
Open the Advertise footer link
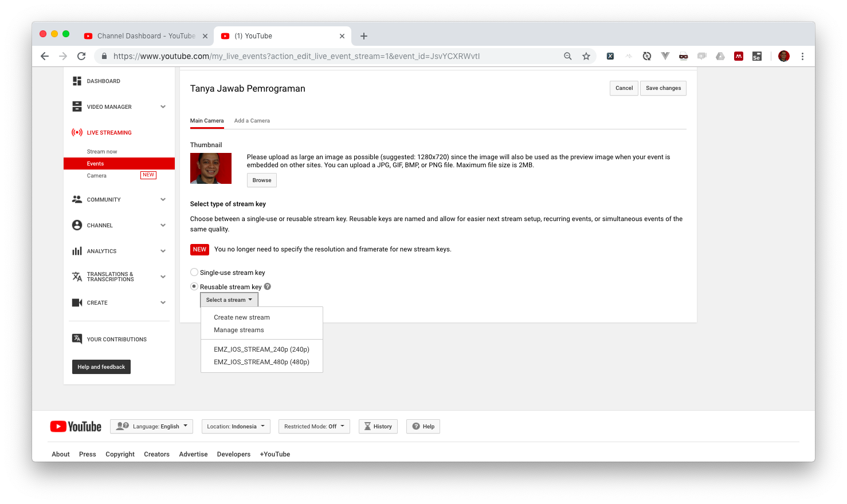point(194,454)
